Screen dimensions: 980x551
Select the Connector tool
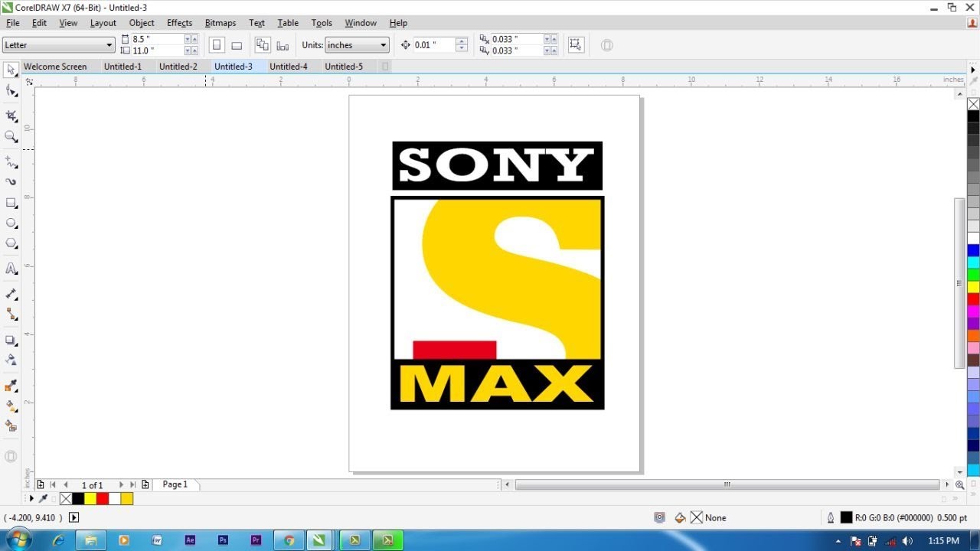pos(11,315)
